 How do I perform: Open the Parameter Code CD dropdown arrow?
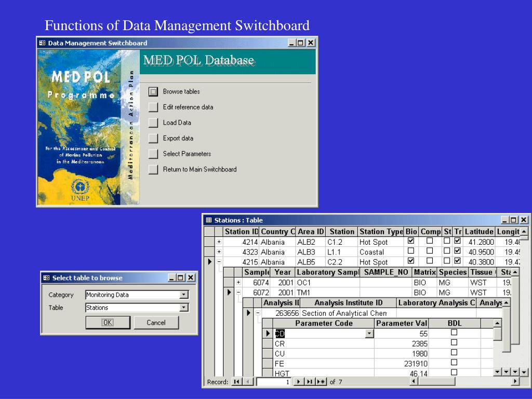[x=369, y=334]
